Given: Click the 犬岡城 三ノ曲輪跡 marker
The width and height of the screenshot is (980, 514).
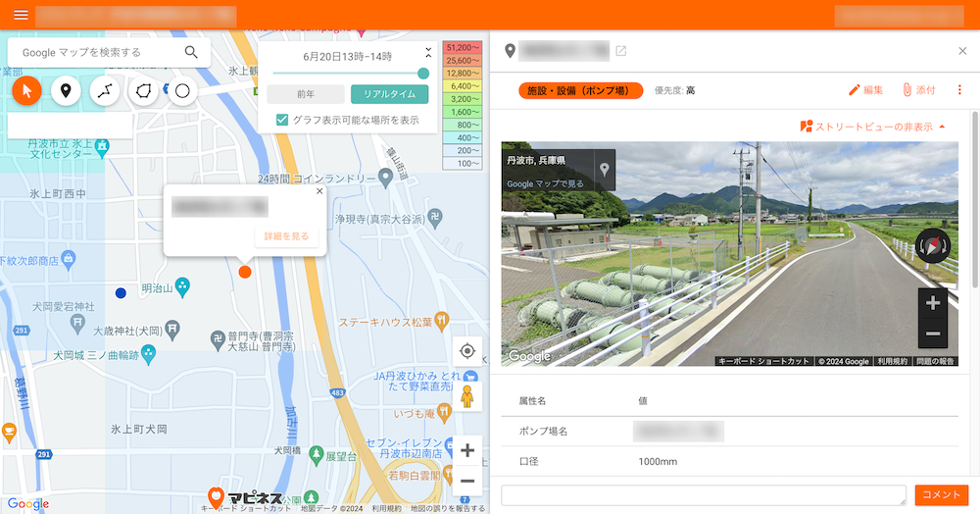Looking at the screenshot, I should pos(148,354).
